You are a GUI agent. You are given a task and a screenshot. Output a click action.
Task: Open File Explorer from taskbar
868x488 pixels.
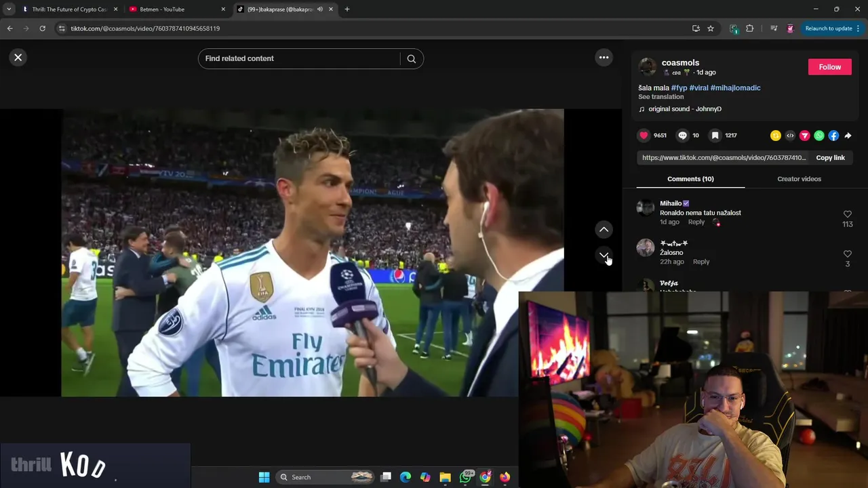click(x=445, y=477)
